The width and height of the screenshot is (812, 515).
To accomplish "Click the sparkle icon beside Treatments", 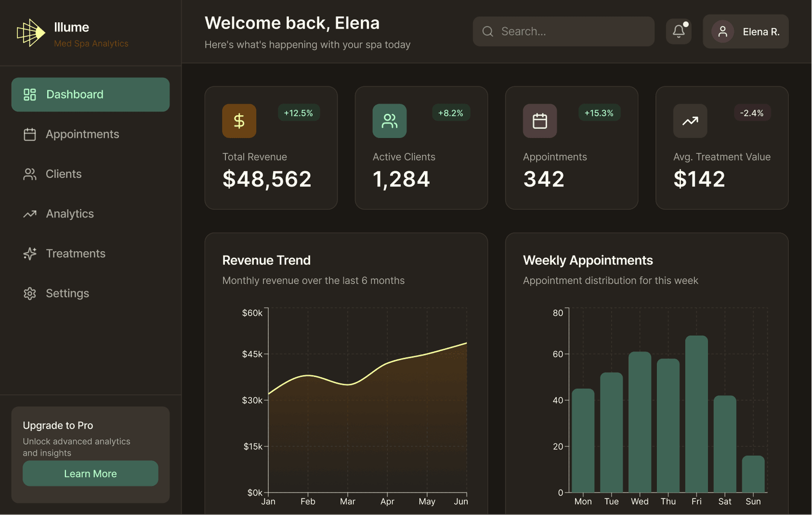I will (x=30, y=253).
